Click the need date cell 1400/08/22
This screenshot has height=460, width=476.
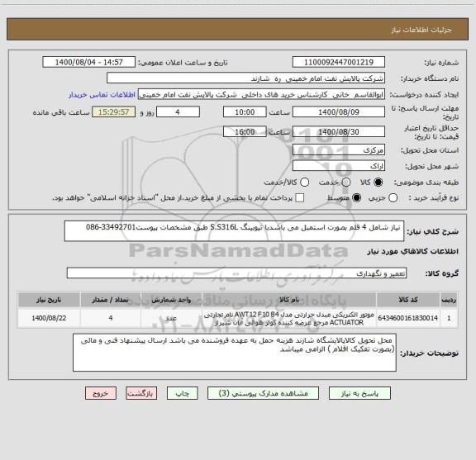click(x=49, y=318)
